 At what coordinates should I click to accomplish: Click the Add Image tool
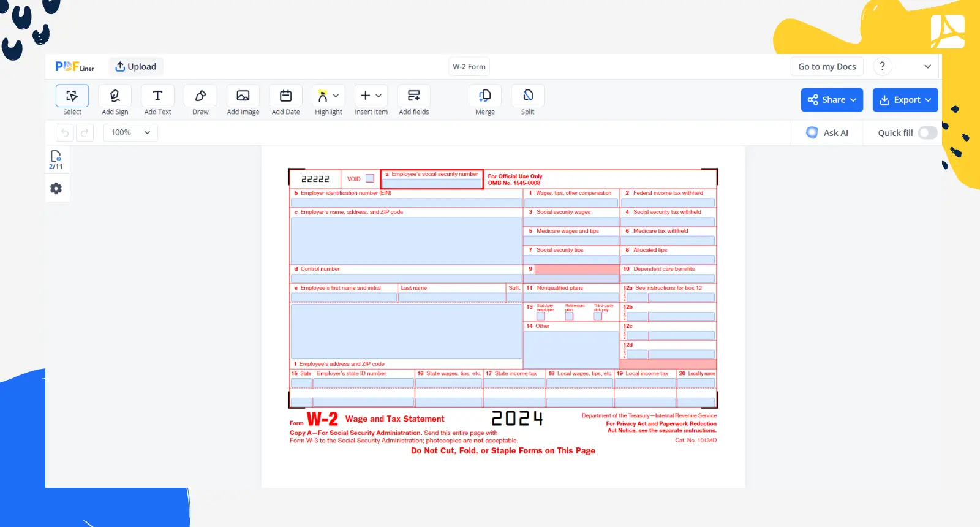[x=243, y=100]
